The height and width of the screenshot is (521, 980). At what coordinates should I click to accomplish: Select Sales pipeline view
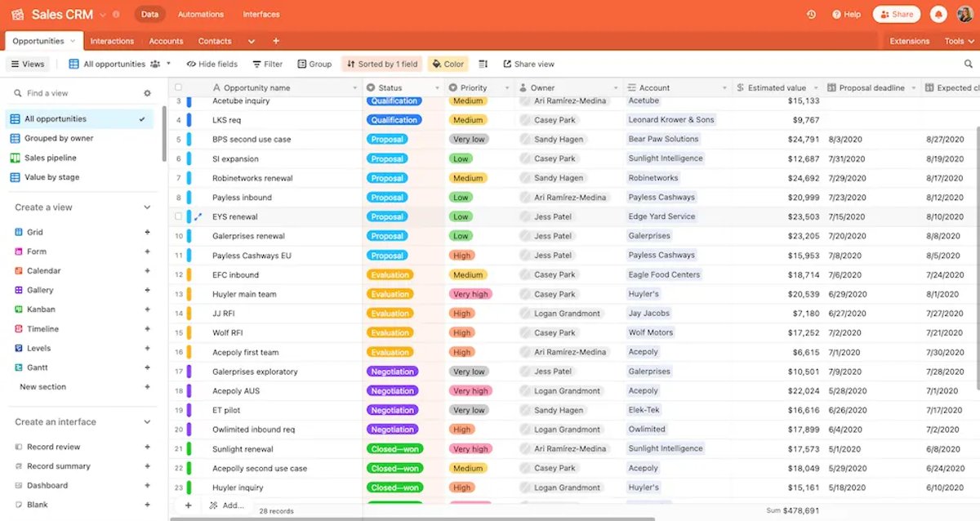coord(80,158)
